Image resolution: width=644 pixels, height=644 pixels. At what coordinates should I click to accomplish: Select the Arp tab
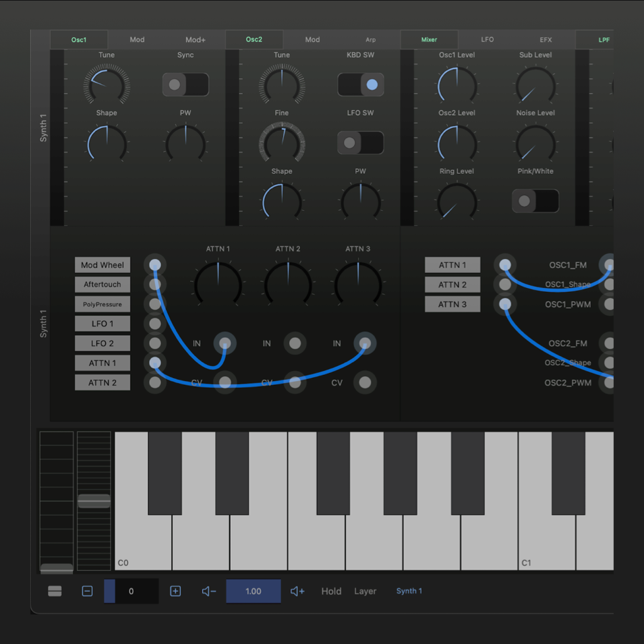[370, 39]
